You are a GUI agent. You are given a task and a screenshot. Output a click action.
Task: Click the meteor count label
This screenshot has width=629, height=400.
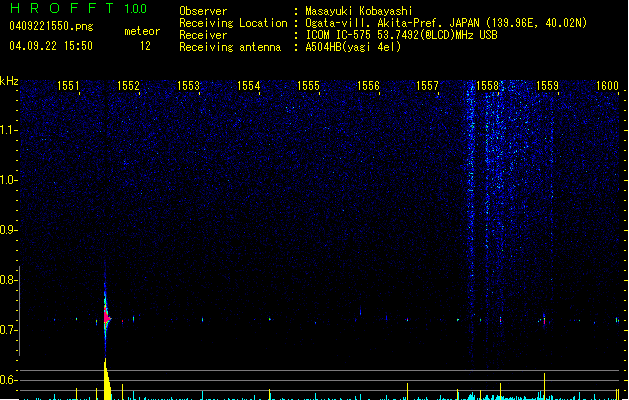[x=142, y=31]
